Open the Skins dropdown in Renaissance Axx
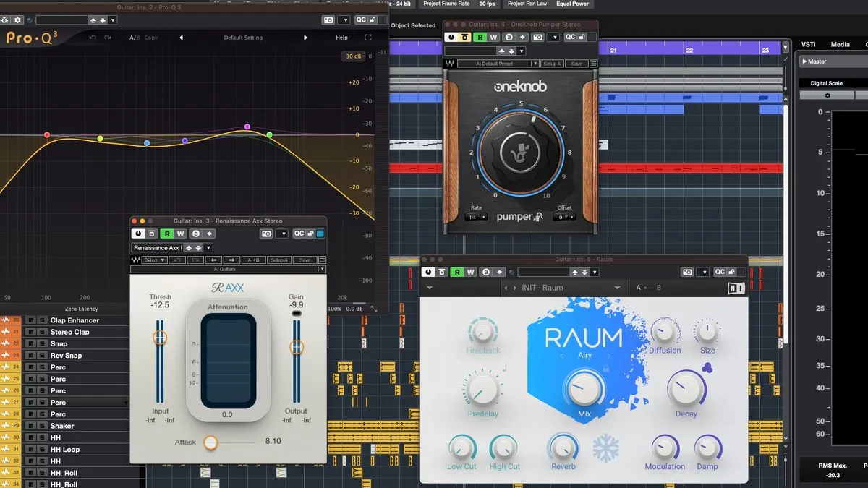The image size is (868, 488). point(154,260)
